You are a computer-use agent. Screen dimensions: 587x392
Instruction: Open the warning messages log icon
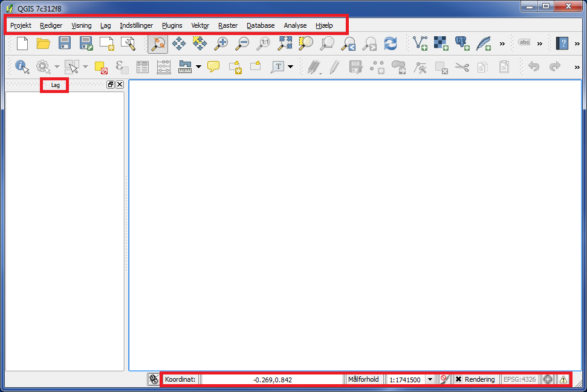(x=563, y=379)
